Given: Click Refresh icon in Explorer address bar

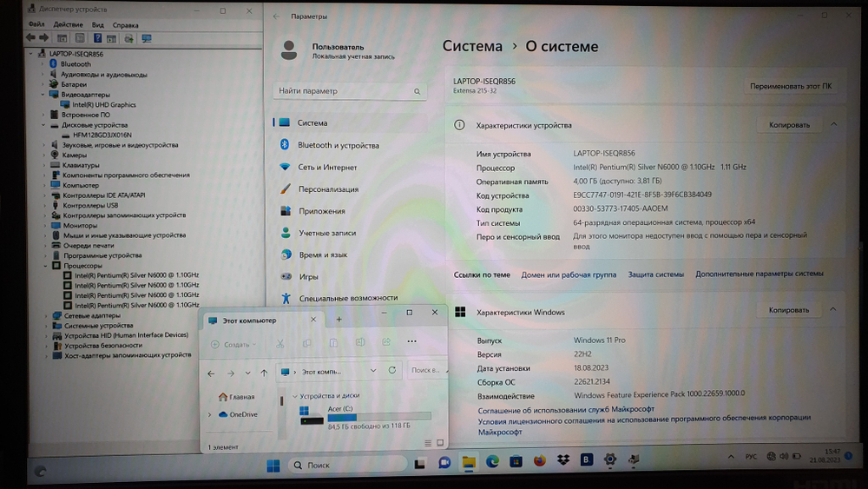Looking at the screenshot, I should [x=392, y=370].
